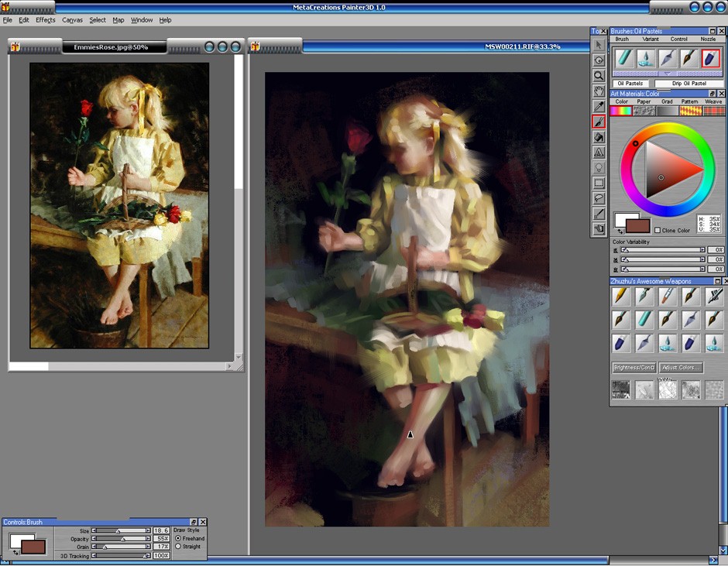This screenshot has width=728, height=566.
Task: Pick the teal crayon in Zhuzhu's Weapons
Action: [x=644, y=320]
